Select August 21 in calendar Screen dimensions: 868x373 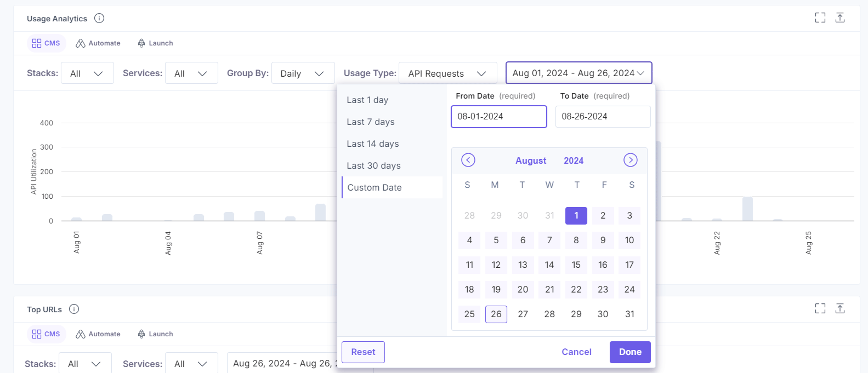(549, 289)
